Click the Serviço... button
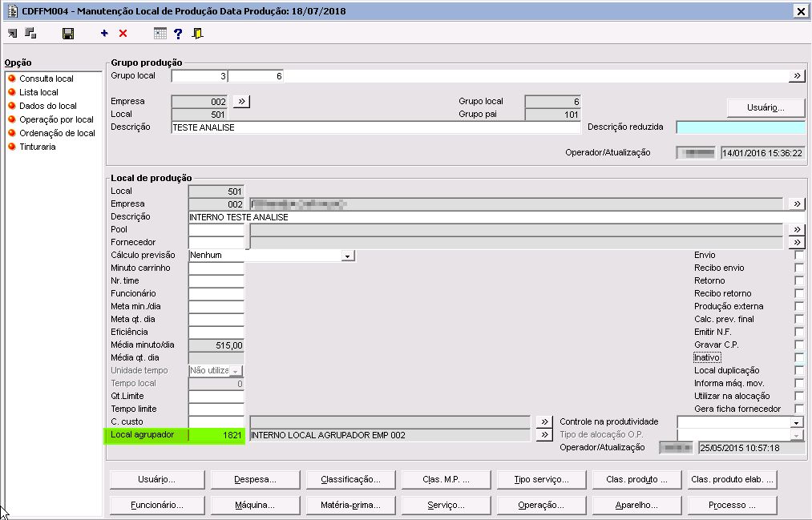This screenshot has height=520, width=812. click(446, 505)
